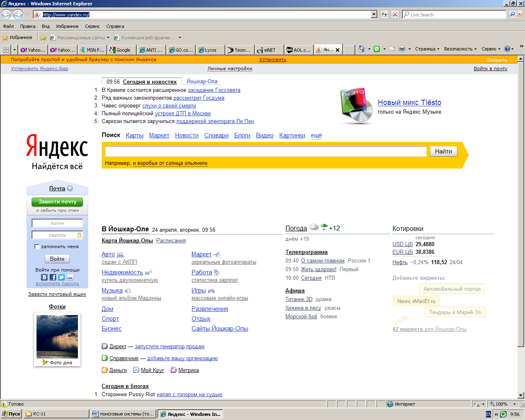Open the Страница dropdown menu
This screenshot has width=525, height=420.
(427, 49)
